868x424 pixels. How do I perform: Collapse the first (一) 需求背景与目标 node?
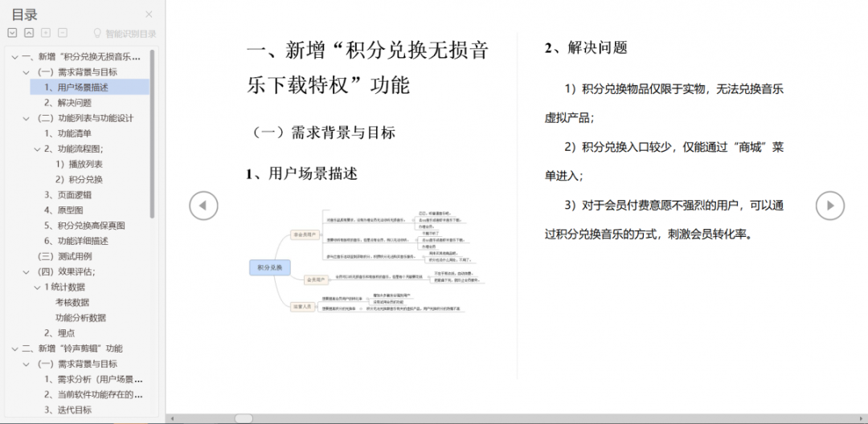[26, 71]
